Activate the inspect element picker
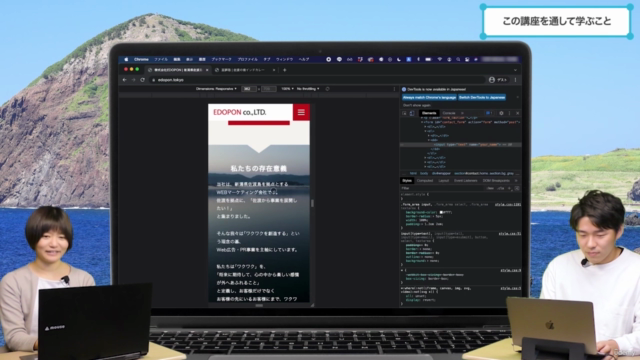This screenshot has width=640, height=360. click(404, 113)
